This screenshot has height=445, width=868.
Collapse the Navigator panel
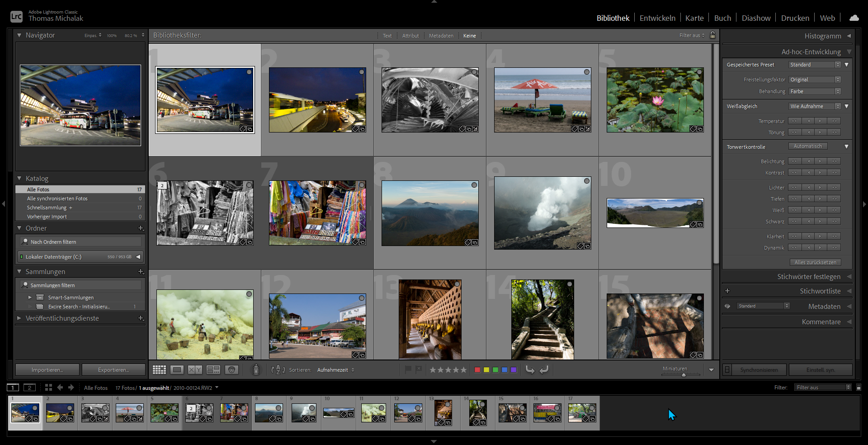pos(19,35)
